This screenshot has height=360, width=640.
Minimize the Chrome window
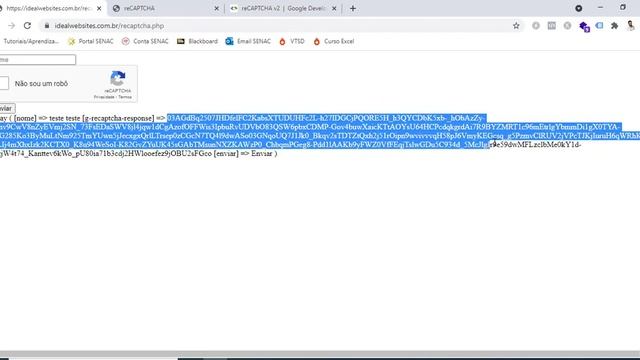tap(600, 8)
